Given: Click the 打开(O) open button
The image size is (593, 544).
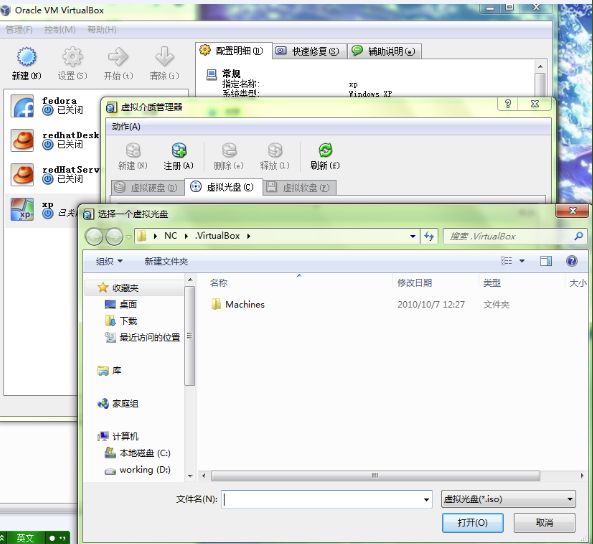Looking at the screenshot, I should 473,523.
